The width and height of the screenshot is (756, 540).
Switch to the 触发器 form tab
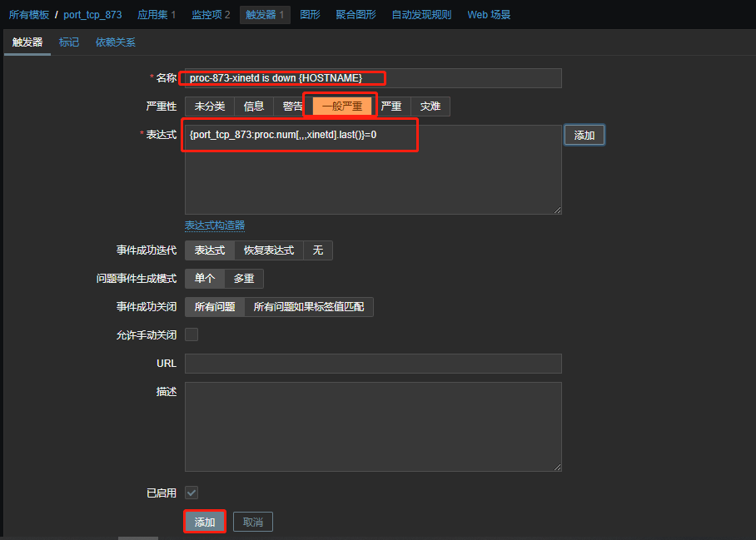[x=27, y=42]
